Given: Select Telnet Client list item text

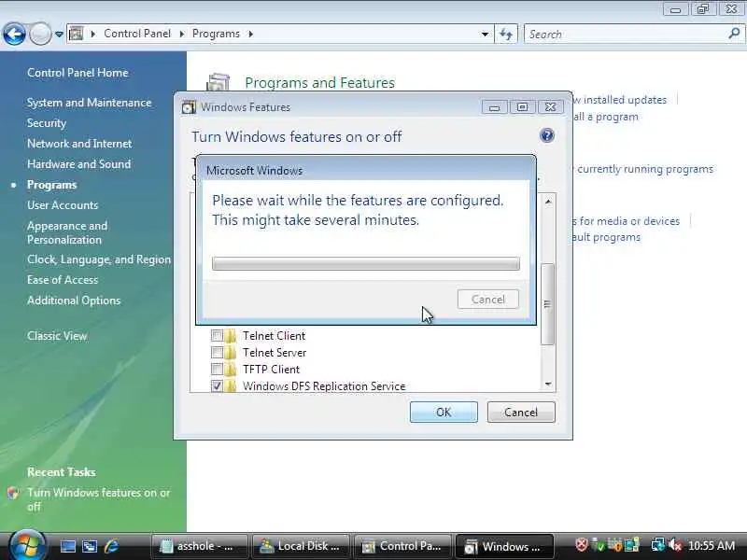Looking at the screenshot, I should (x=274, y=336).
